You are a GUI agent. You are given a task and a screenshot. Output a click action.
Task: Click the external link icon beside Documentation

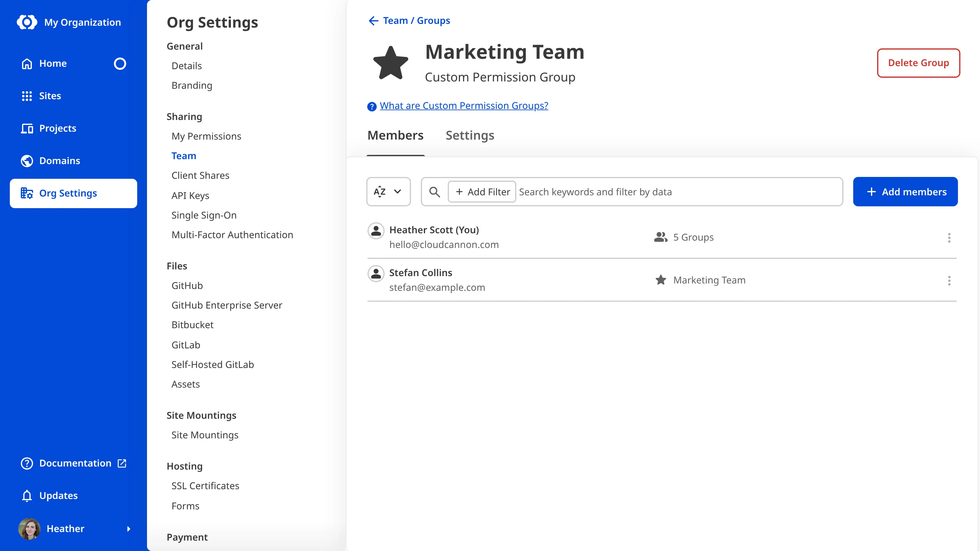(x=122, y=463)
